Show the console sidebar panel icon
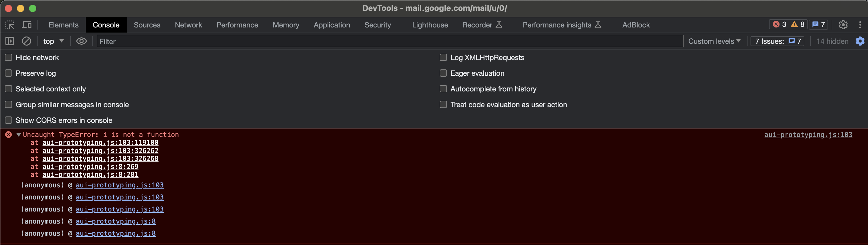Viewport: 868px width, 245px height. (x=10, y=41)
